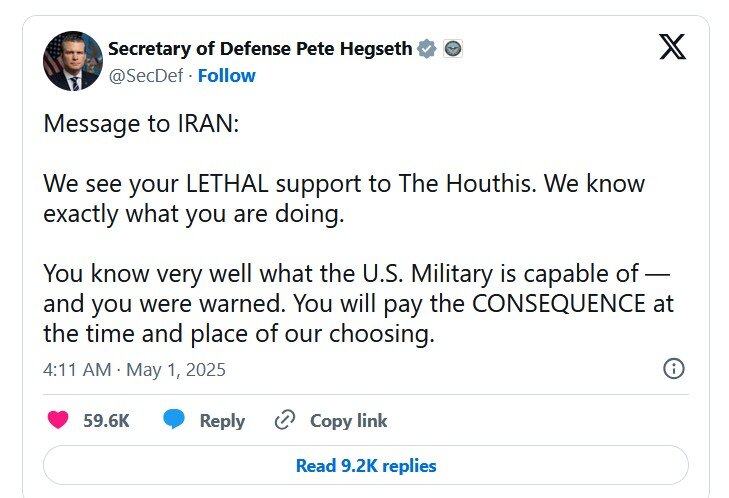Click the paragraph mentioning LETHAL support to The Houthis

pos(343,199)
